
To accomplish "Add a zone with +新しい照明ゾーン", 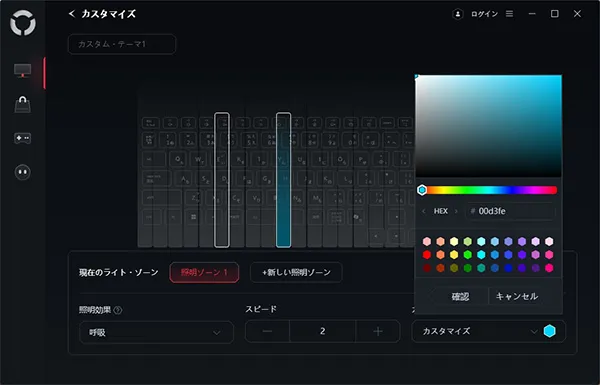I will click(296, 272).
